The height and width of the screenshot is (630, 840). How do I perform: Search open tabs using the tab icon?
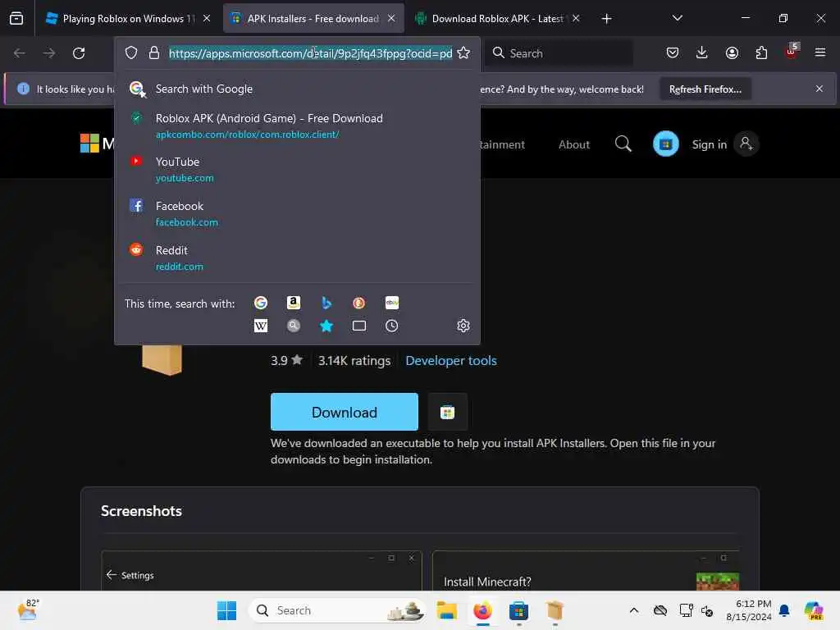coord(359,326)
